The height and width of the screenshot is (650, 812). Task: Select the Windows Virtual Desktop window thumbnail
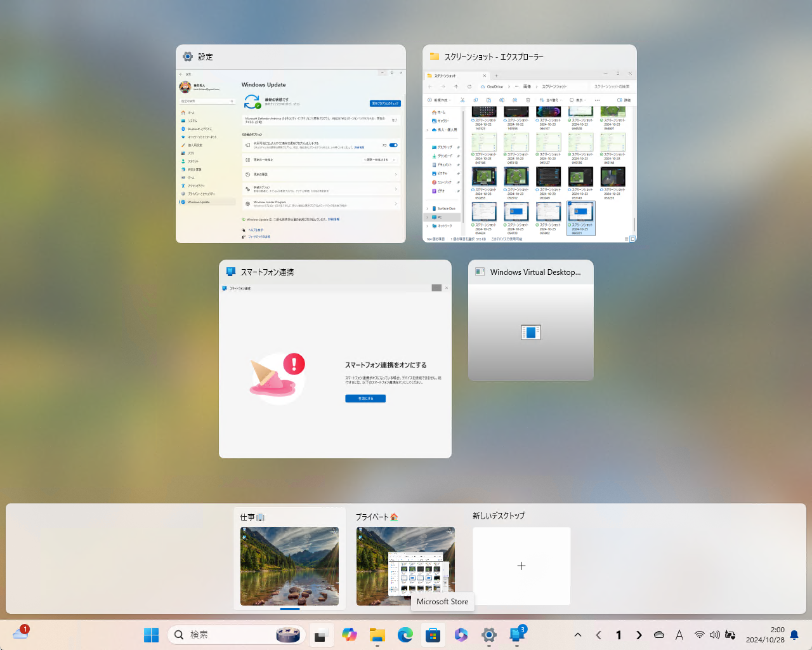pyautogui.click(x=531, y=320)
